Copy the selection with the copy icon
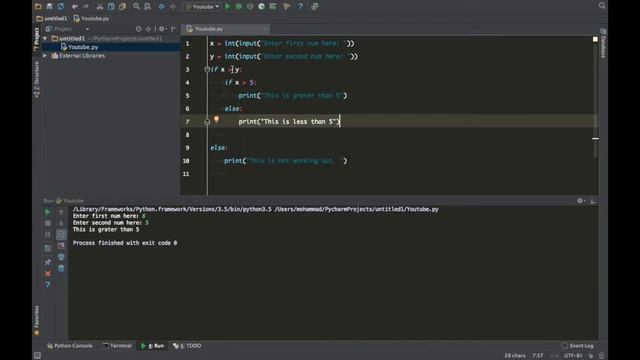 tap(111, 6)
